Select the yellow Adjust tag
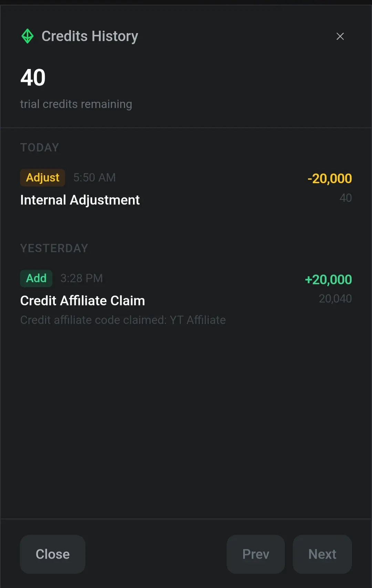Viewport: 372px width, 588px height. pyautogui.click(x=43, y=178)
